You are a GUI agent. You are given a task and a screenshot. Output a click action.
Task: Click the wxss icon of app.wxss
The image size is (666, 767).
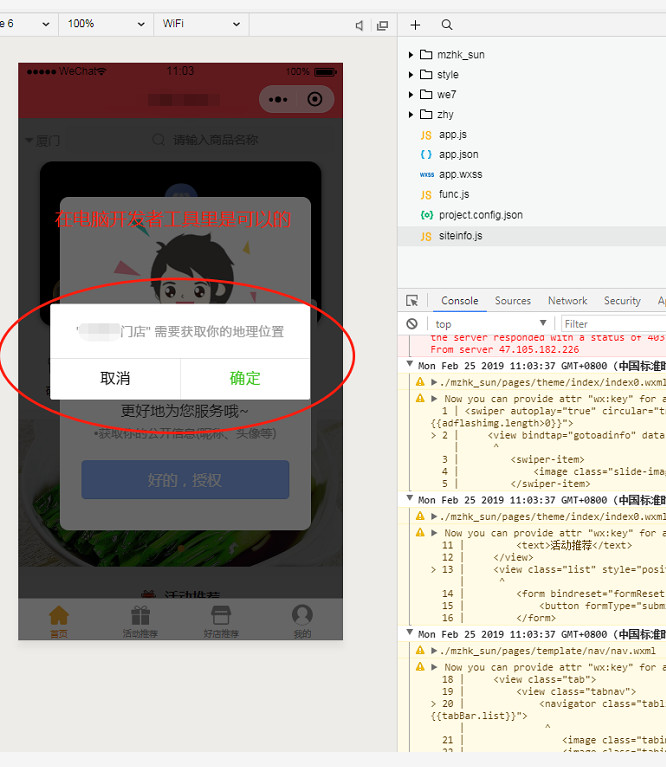click(x=426, y=175)
